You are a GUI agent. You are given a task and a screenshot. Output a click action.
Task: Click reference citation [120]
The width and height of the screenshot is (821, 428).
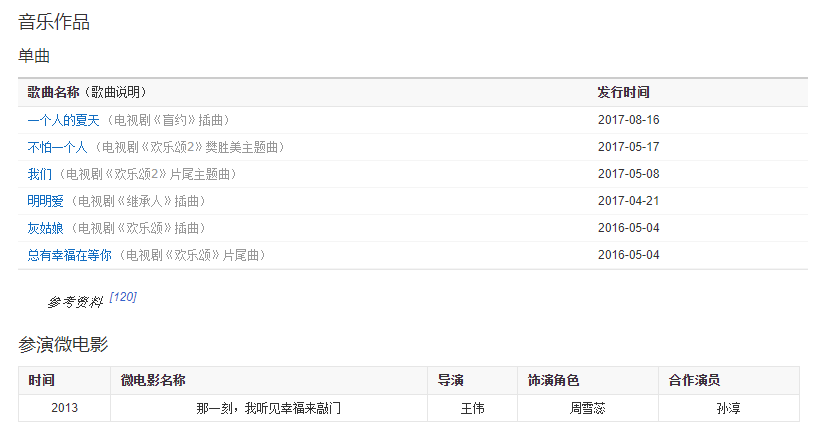123,297
